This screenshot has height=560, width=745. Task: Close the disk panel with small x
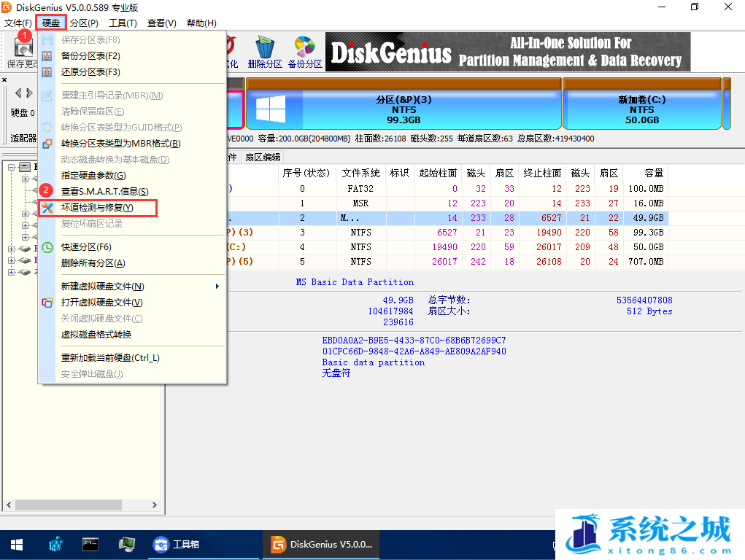pos(4,79)
